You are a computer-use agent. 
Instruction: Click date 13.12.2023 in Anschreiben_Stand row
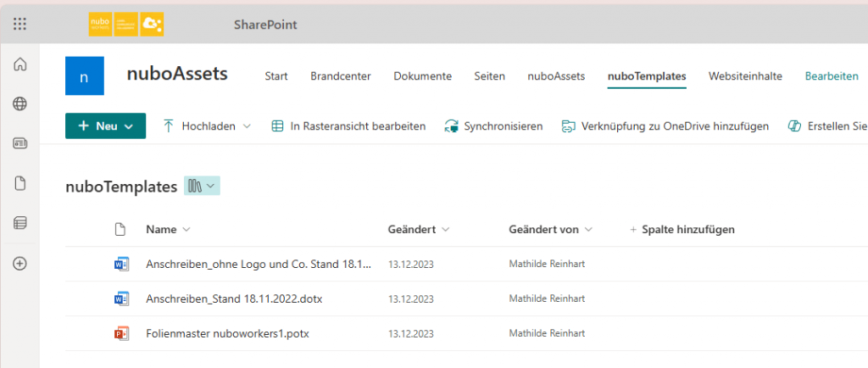tap(411, 299)
